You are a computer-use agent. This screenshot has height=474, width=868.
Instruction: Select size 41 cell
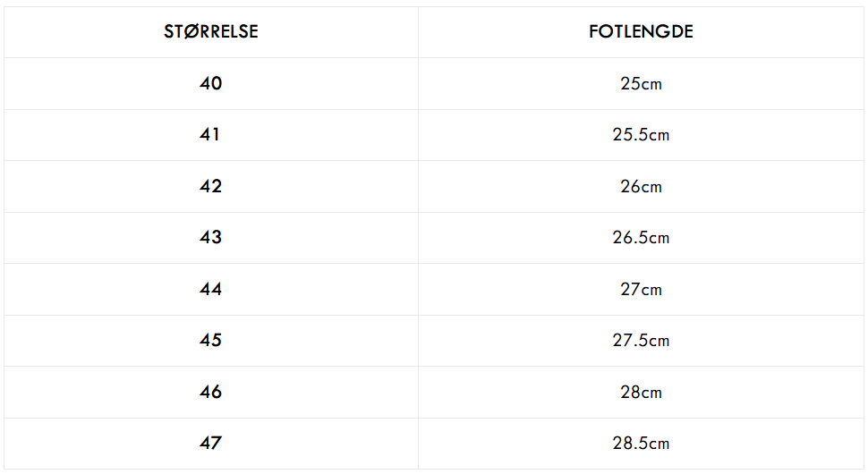click(x=209, y=134)
